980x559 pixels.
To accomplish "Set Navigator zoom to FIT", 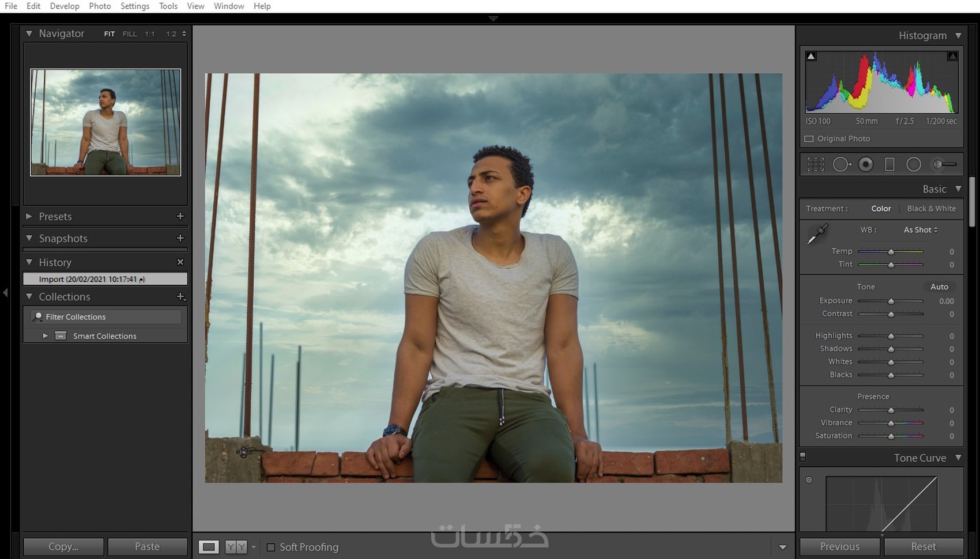I will (110, 34).
